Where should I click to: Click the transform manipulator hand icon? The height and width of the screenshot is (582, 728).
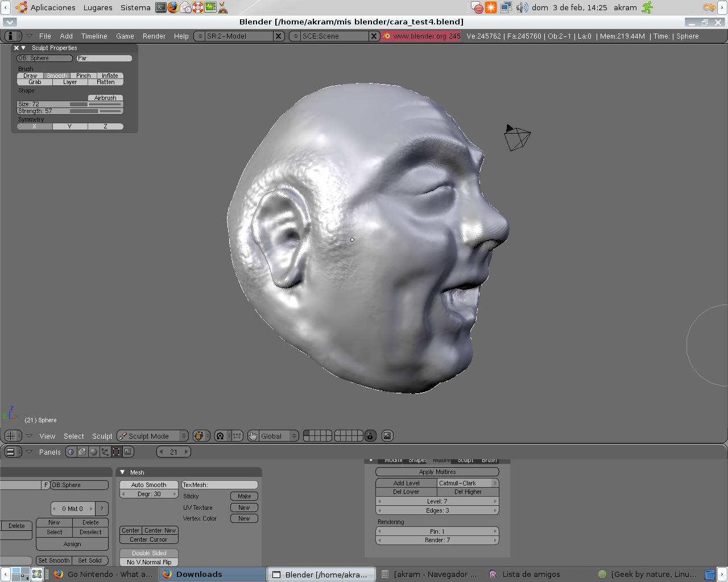253,436
